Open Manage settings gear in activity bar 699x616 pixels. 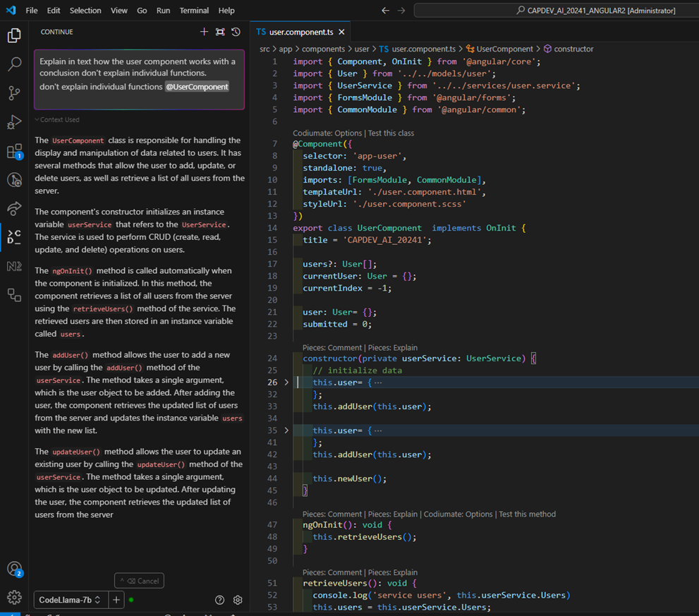coord(14,598)
